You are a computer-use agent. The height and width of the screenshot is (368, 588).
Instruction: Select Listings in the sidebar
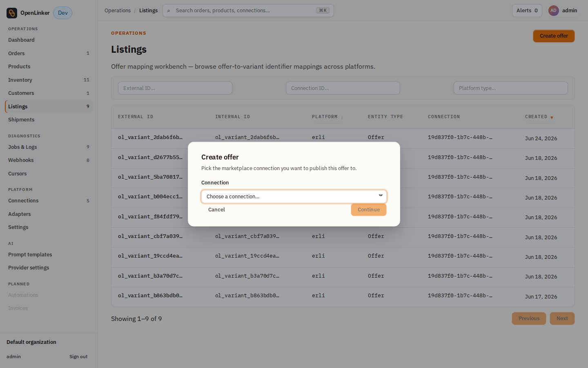49,107
